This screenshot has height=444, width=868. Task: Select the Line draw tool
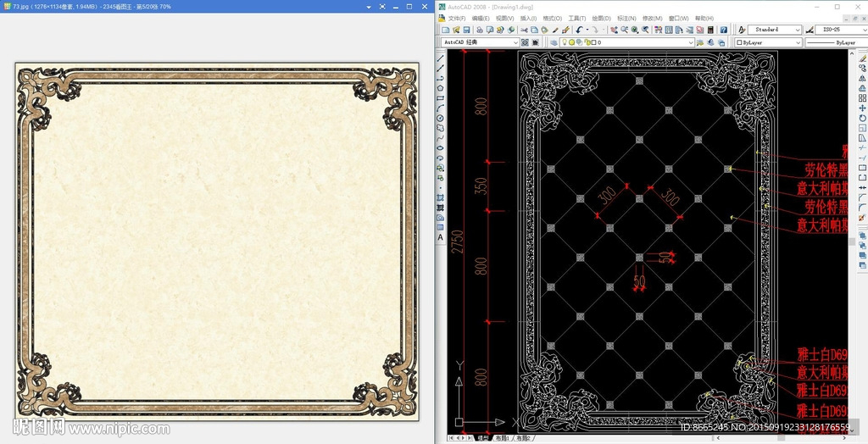[441, 58]
